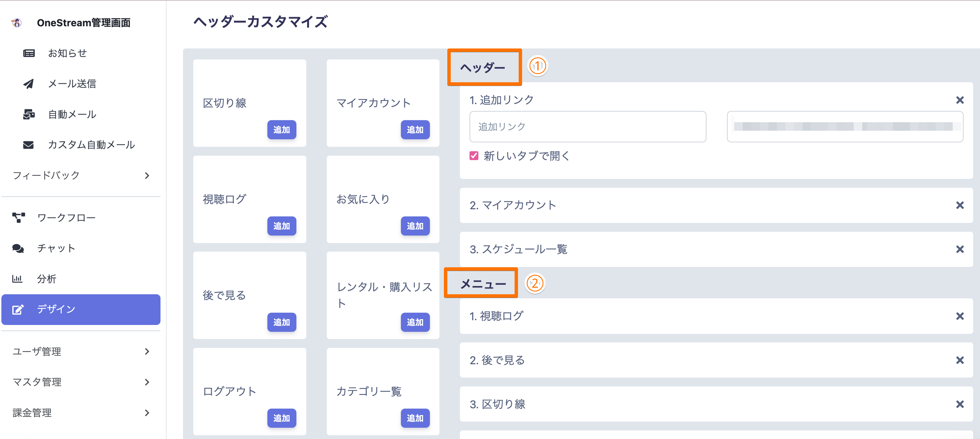Viewport: 980px width, 439px height.
Task: Click the デザイン edit icon
Action: (x=18, y=309)
